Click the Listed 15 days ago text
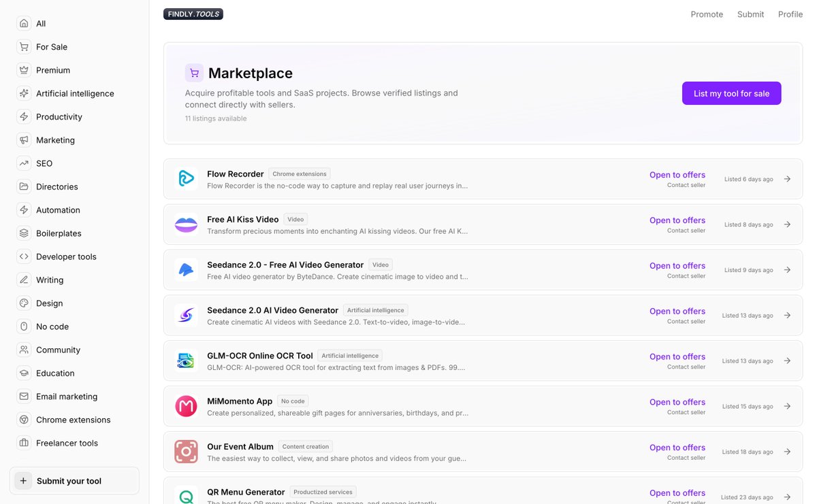 point(748,406)
